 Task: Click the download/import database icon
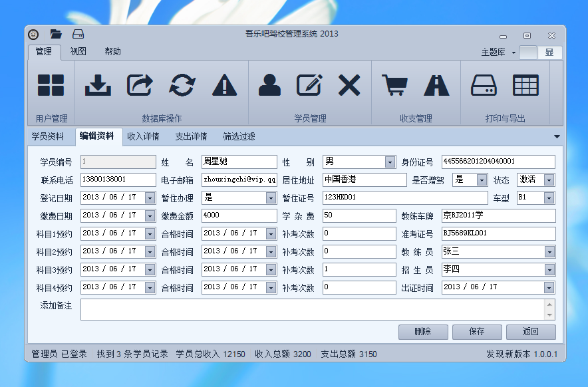point(98,85)
